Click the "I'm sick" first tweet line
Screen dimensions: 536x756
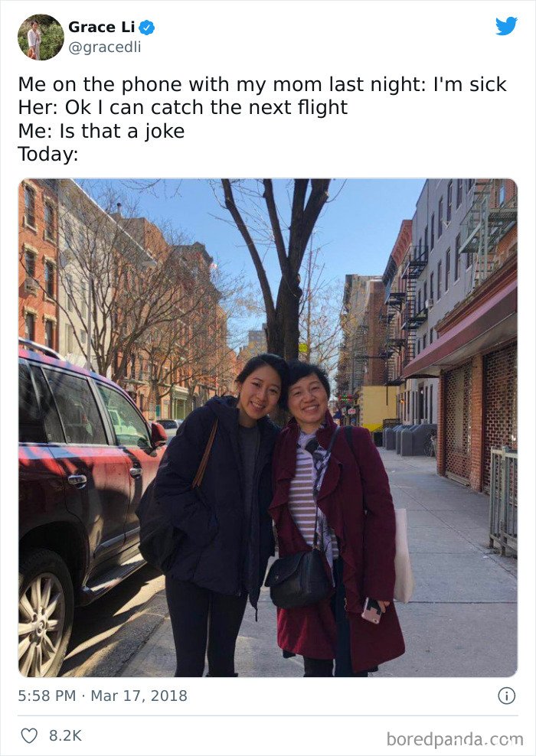tap(263, 84)
